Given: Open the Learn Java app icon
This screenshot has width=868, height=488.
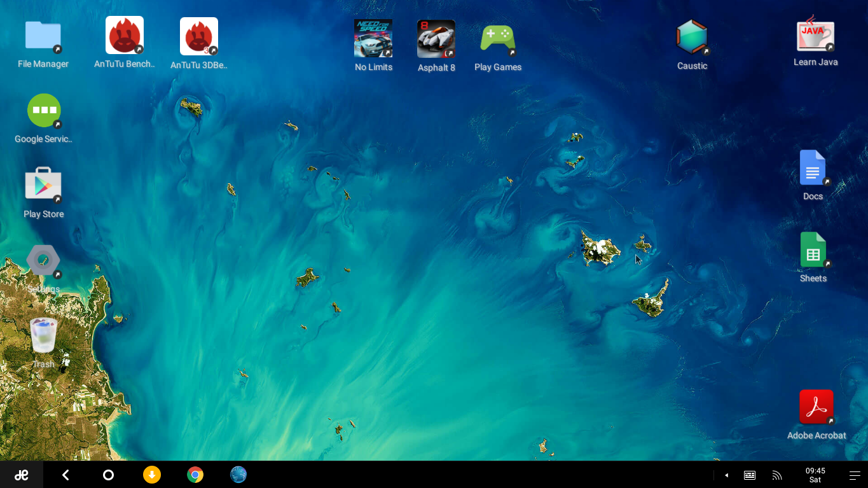Looking at the screenshot, I should click(x=815, y=34).
